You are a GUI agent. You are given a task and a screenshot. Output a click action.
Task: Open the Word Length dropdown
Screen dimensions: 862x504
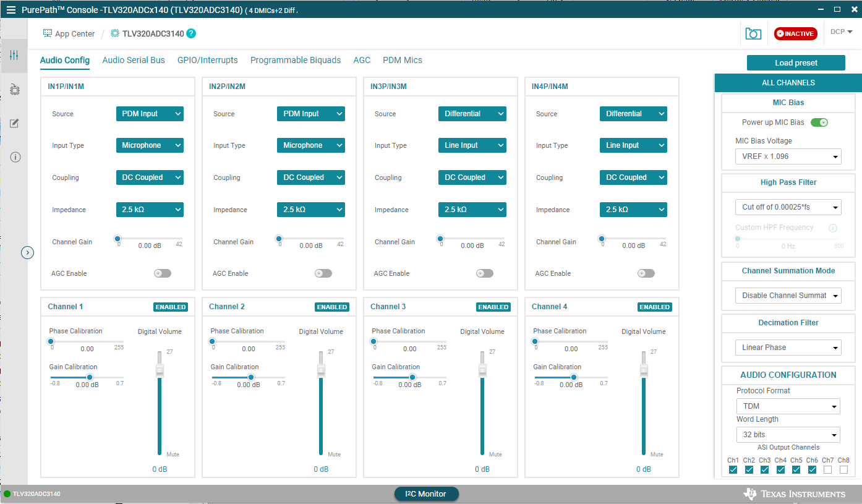tap(788, 435)
